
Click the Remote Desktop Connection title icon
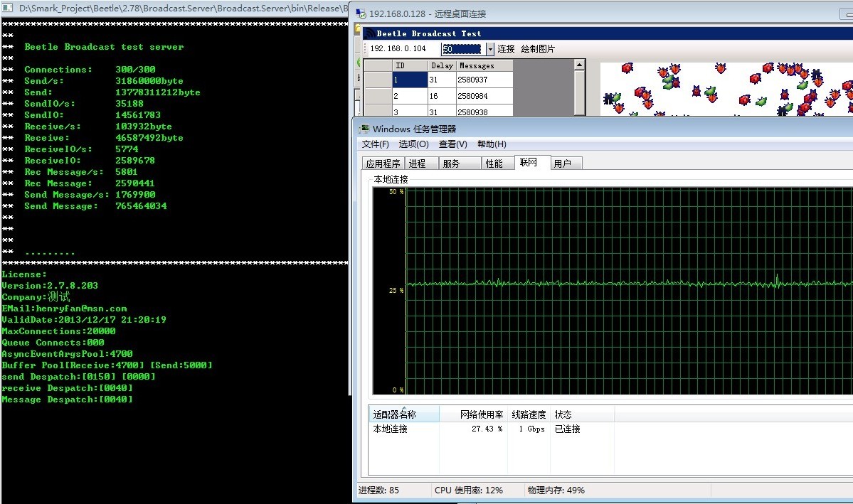361,14
